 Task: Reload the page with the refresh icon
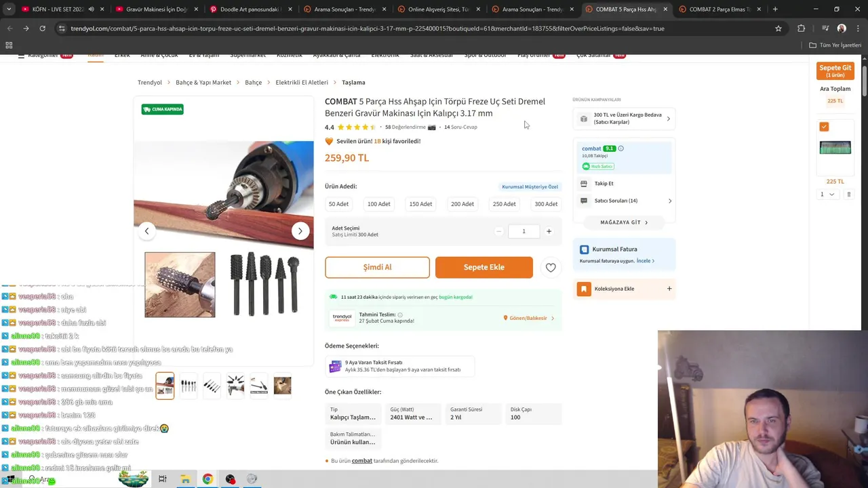[x=42, y=28]
